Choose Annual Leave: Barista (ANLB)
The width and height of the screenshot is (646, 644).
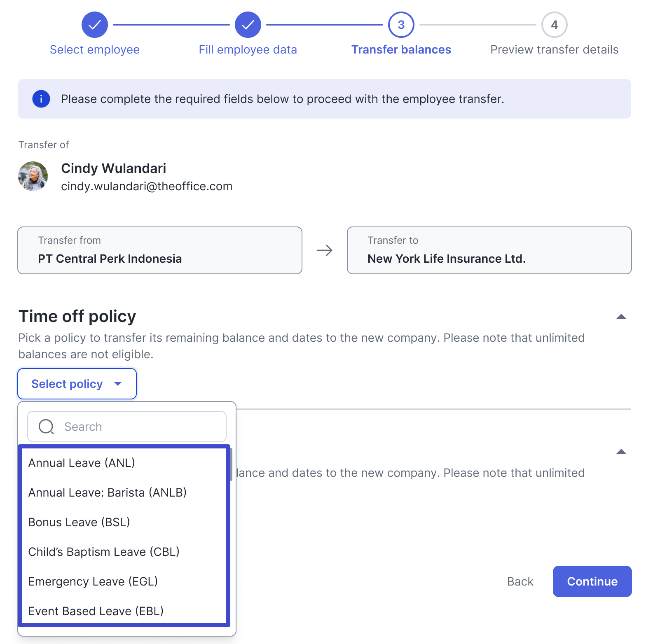124,492
